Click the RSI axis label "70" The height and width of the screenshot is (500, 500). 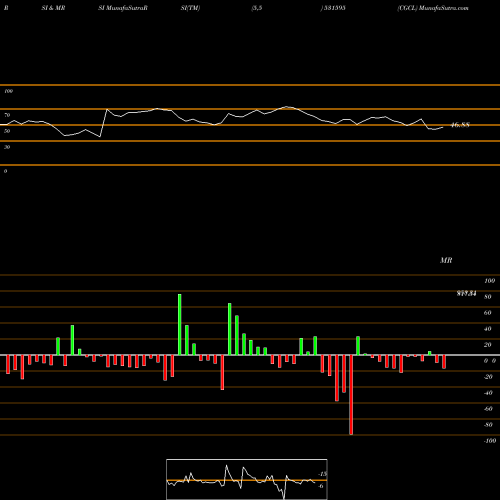coord(7,115)
